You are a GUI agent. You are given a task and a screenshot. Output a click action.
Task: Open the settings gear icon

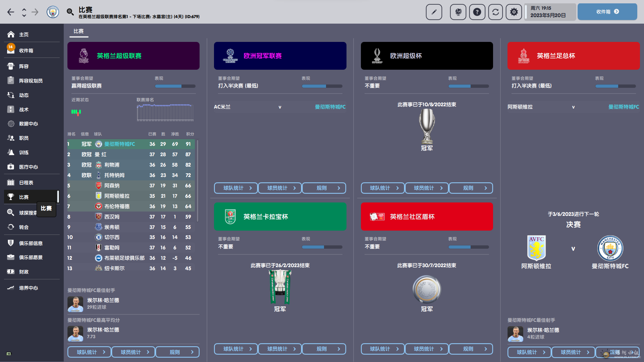(514, 12)
